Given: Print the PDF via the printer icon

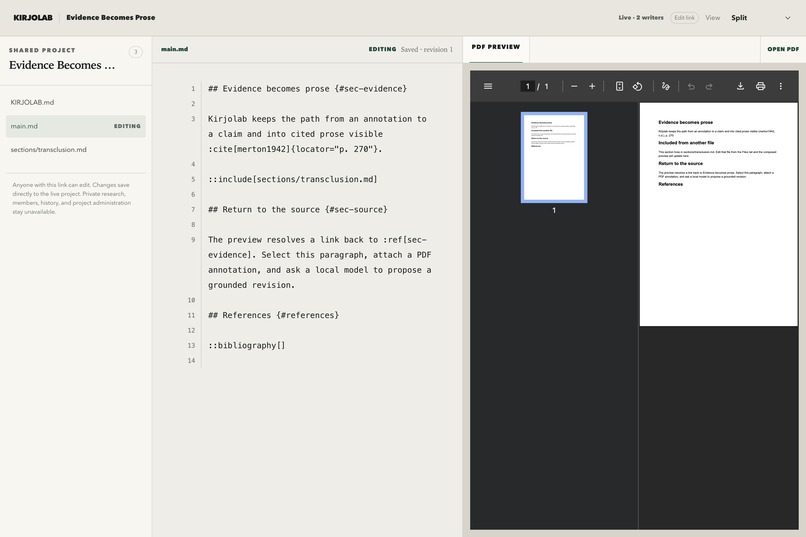Looking at the screenshot, I should (x=760, y=86).
